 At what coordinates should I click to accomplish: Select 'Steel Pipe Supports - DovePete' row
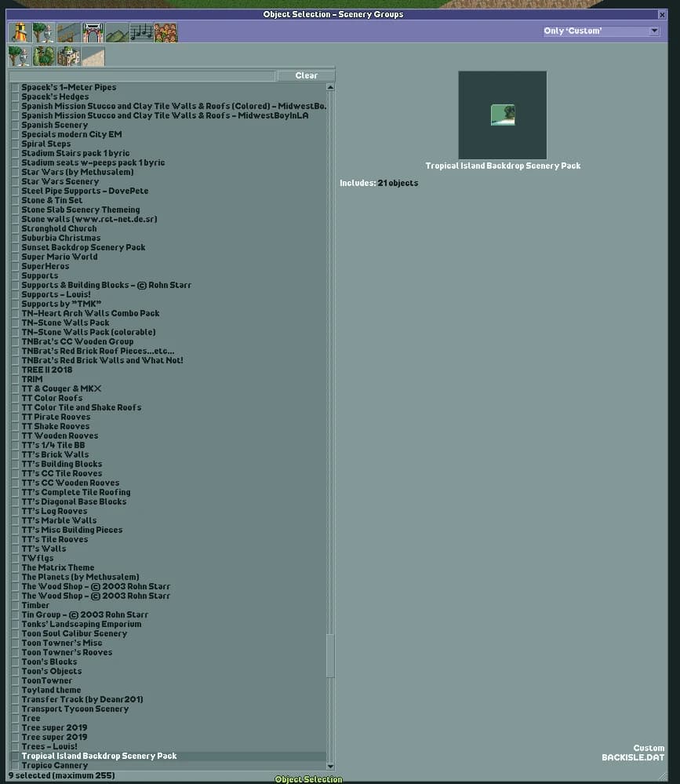[169, 191]
